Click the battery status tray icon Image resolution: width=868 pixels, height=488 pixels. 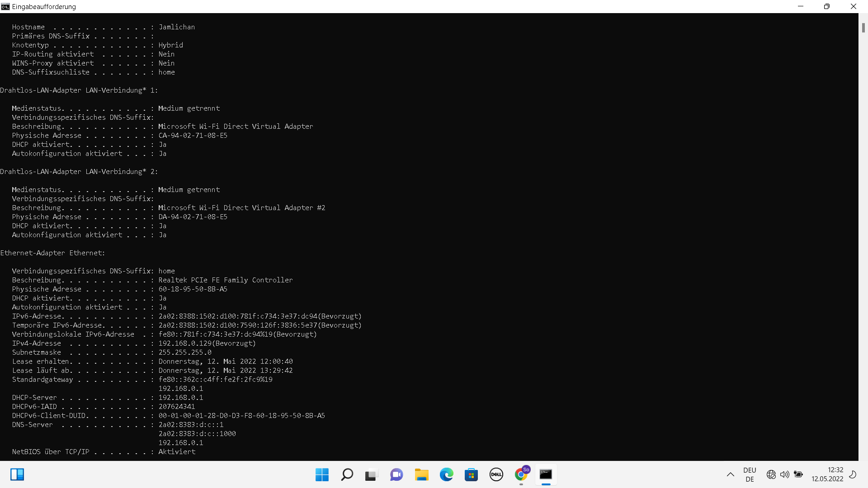[x=798, y=474]
